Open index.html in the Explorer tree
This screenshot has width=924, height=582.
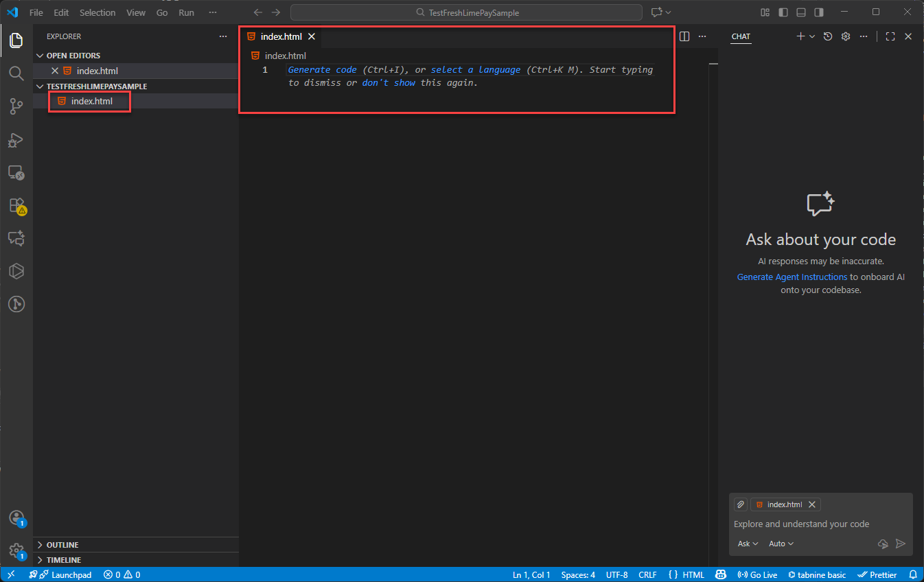click(x=91, y=101)
